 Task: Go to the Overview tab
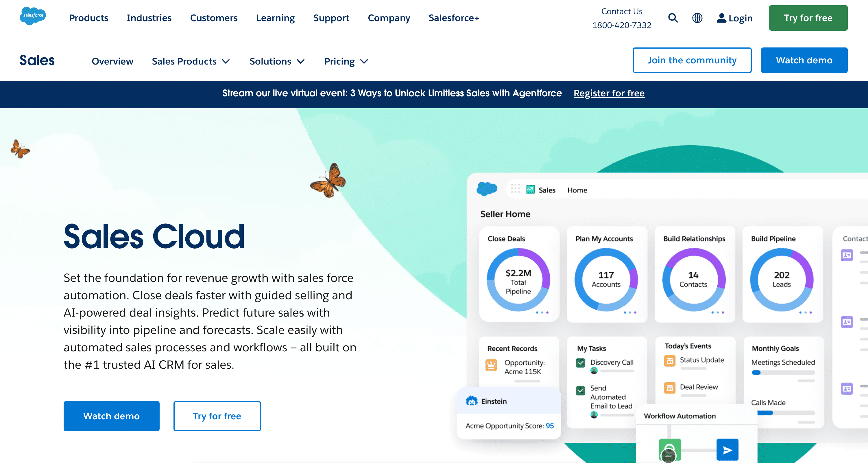[112, 61]
